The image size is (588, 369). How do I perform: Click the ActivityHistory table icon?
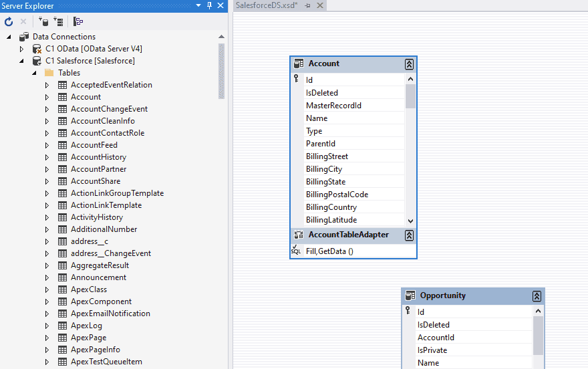coord(62,217)
